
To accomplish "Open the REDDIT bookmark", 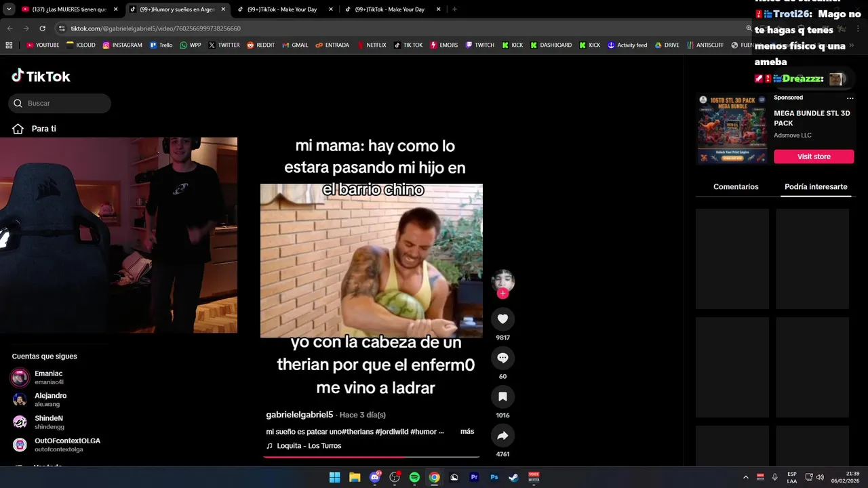I will (x=261, y=45).
